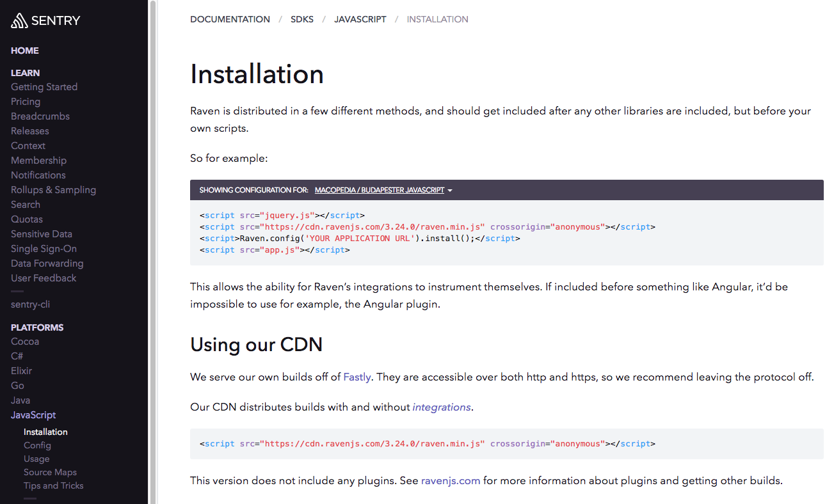This screenshot has height=504, width=834.
Task: Navigate to Membership
Action: pyautogui.click(x=38, y=161)
